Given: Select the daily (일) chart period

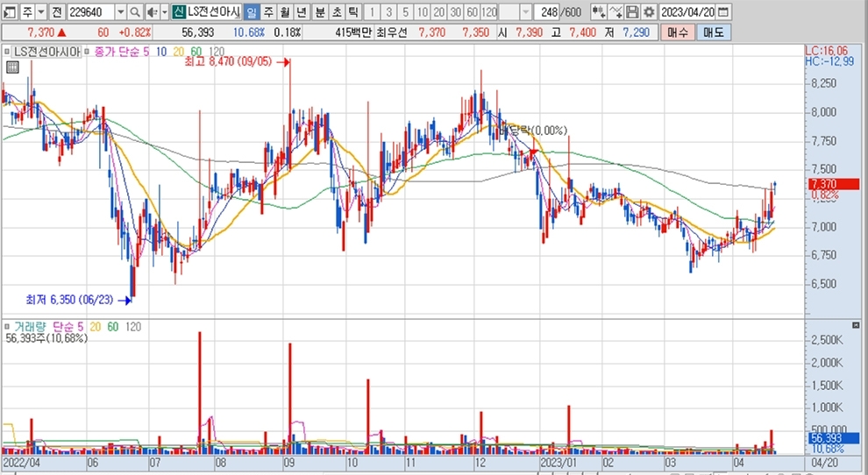Looking at the screenshot, I should (252, 12).
